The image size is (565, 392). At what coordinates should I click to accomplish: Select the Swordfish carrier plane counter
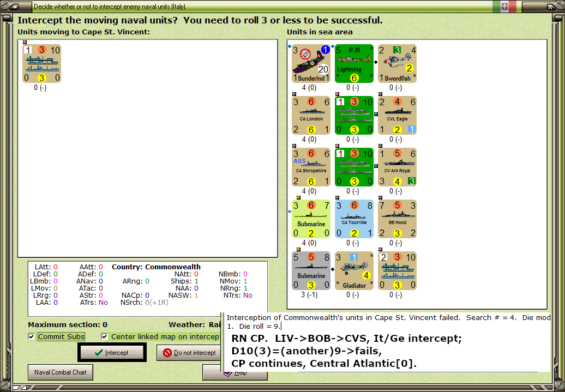coord(397,63)
